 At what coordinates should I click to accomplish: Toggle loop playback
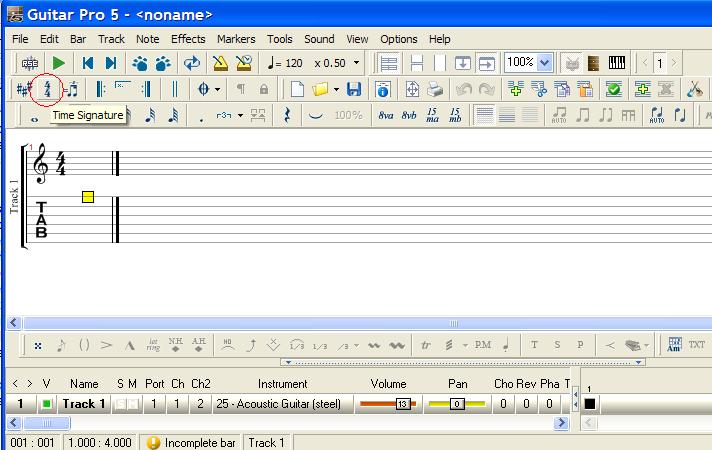click(x=192, y=63)
